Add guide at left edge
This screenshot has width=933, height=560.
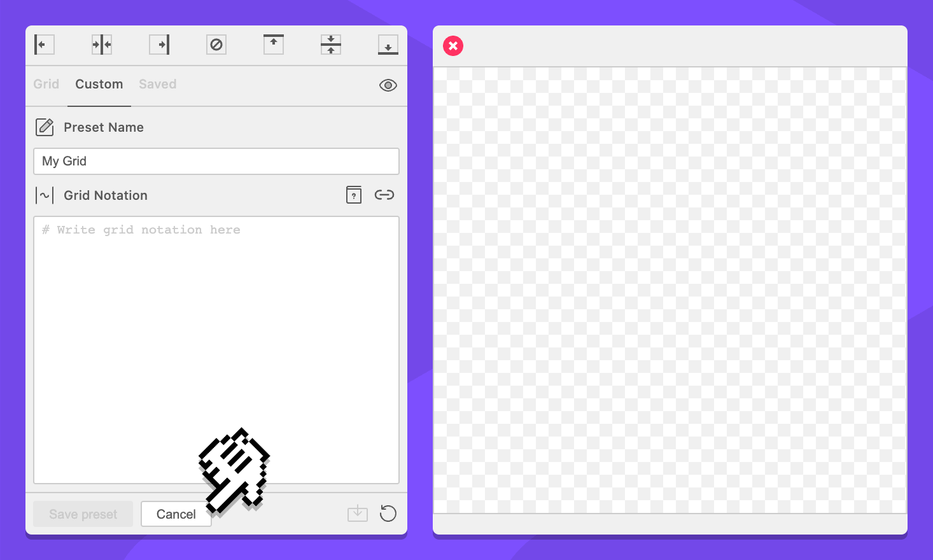coord(44,45)
